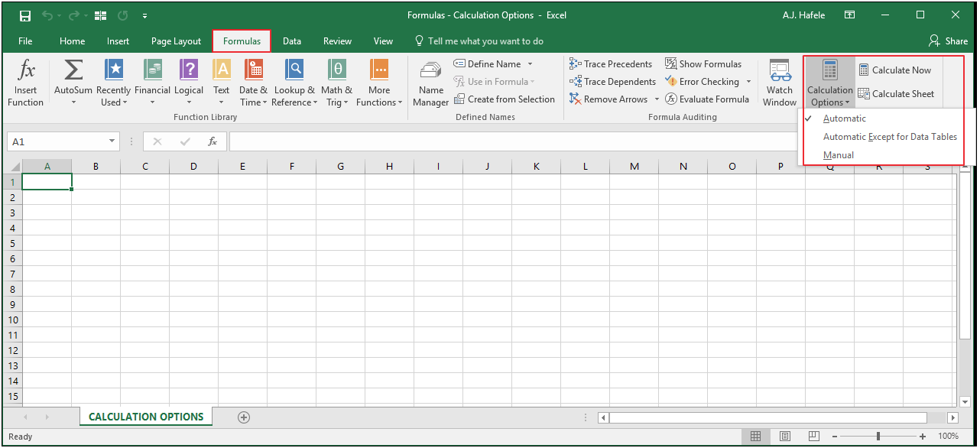Viewport: 980px width, 448px height.
Task: Click the zoom out minus button
Action: [836, 437]
